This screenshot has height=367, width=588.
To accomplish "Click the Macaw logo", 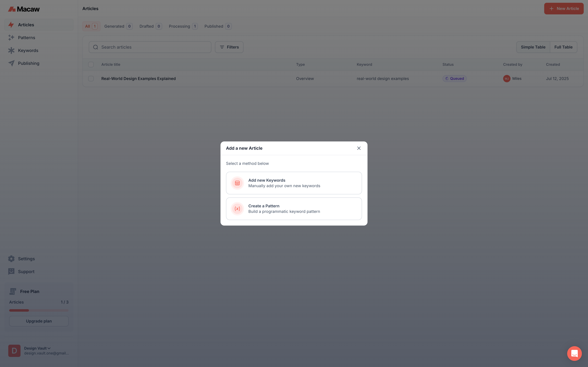I will click(x=24, y=9).
